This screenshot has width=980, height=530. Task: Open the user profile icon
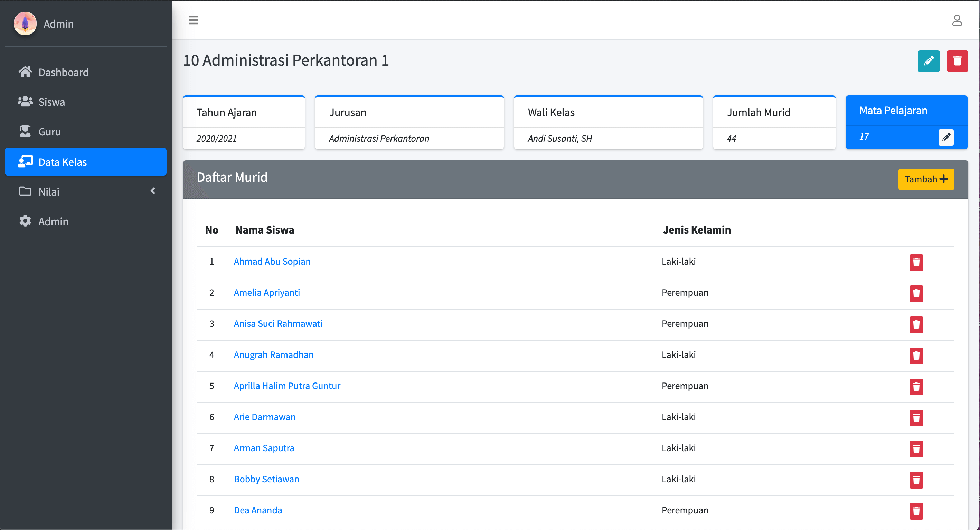coord(957,20)
